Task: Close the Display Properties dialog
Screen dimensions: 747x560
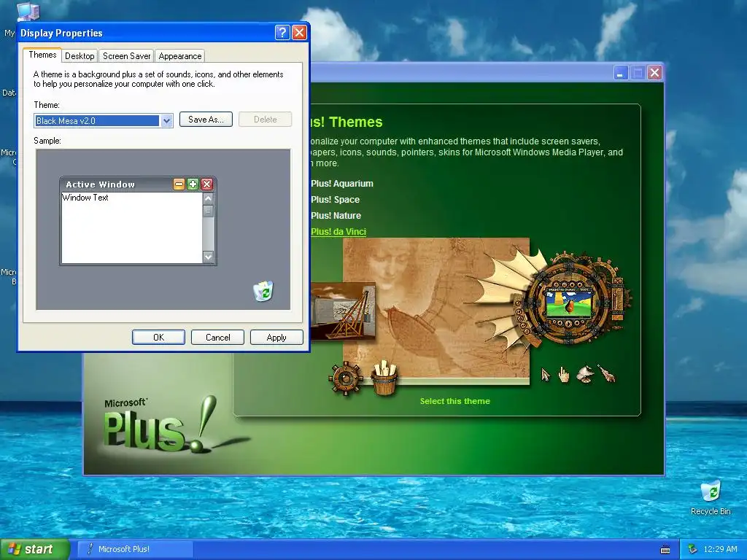Action: pyautogui.click(x=299, y=32)
